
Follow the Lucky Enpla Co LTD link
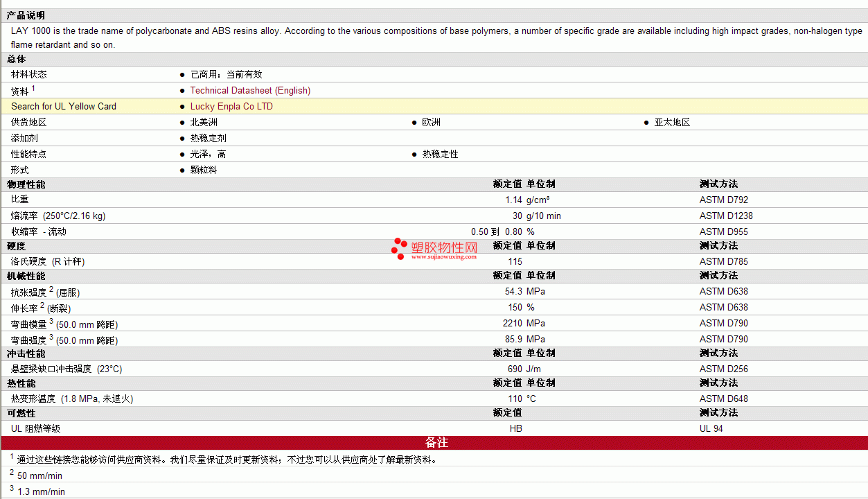pos(231,107)
